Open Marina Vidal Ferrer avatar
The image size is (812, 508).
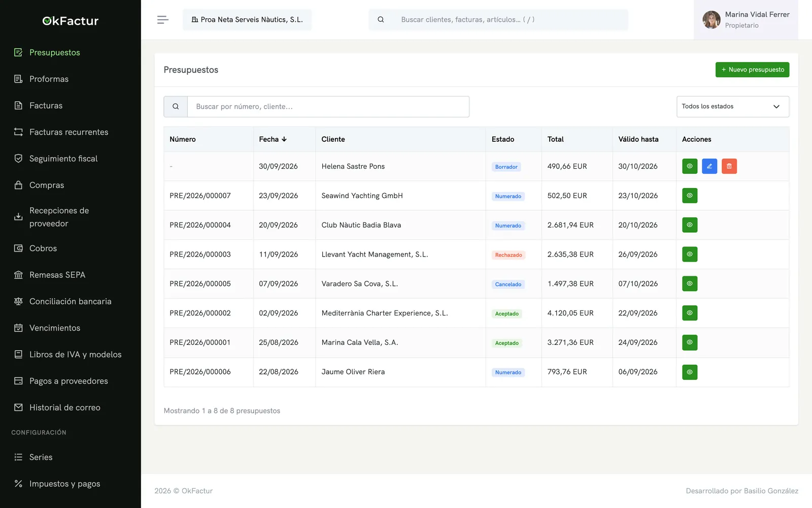[712, 20]
